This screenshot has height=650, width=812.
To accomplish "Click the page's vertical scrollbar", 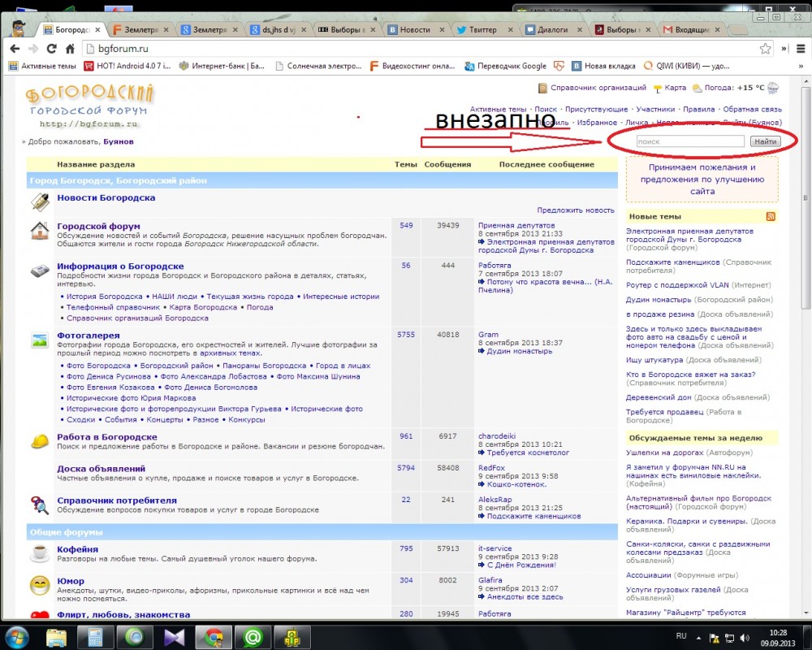I will (x=806, y=244).
